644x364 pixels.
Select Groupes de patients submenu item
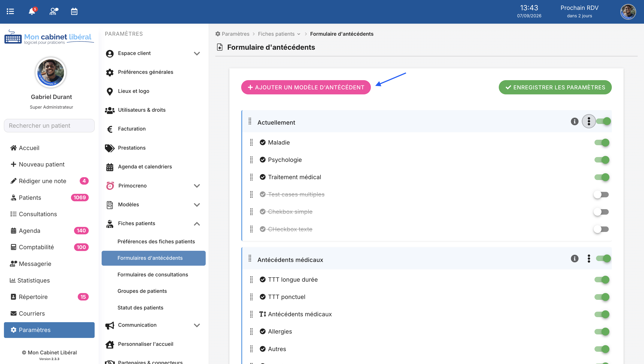[x=142, y=291]
